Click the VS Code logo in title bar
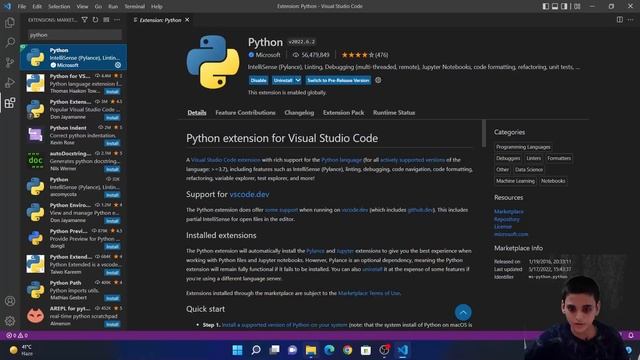 (7, 6)
